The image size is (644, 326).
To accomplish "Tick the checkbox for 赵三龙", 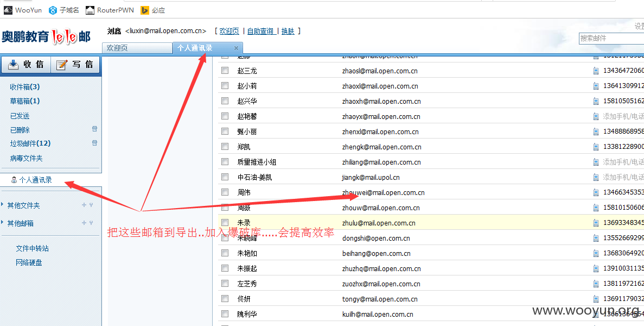I will point(225,70).
